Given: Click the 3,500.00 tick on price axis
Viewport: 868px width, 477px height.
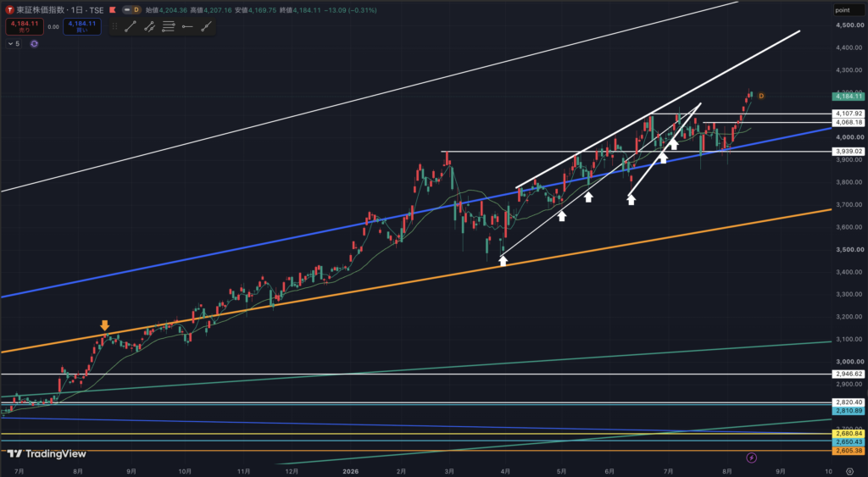Looking at the screenshot, I should (x=849, y=250).
